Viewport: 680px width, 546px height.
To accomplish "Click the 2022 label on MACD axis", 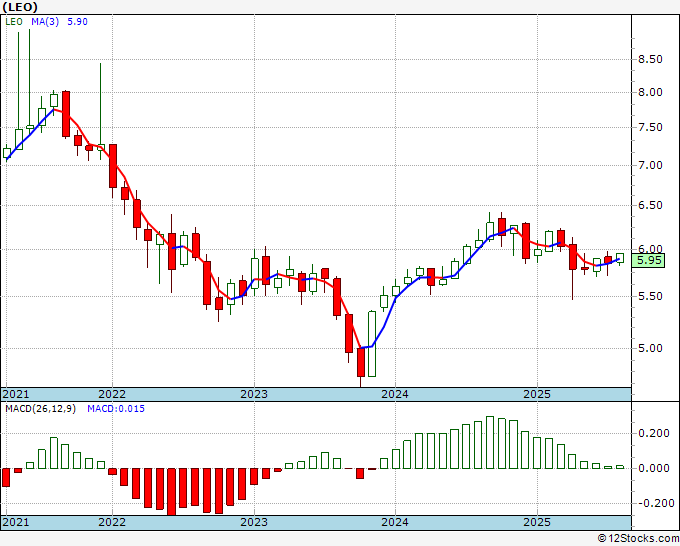I will click(x=112, y=522).
